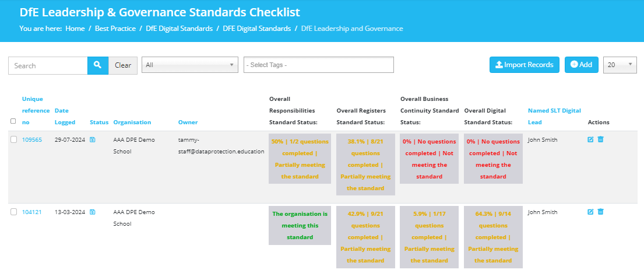
Task: Tick the select-all header checkbox
Action: (13, 121)
